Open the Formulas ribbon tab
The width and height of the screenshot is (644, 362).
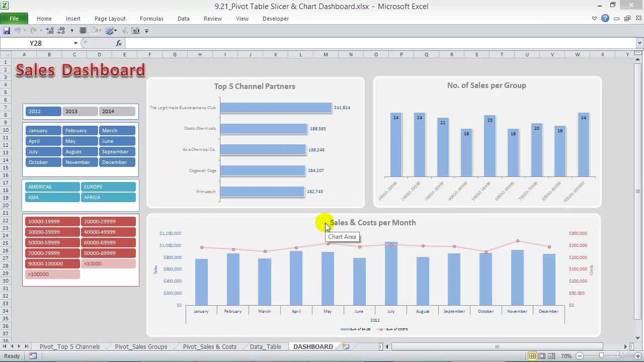pyautogui.click(x=151, y=19)
